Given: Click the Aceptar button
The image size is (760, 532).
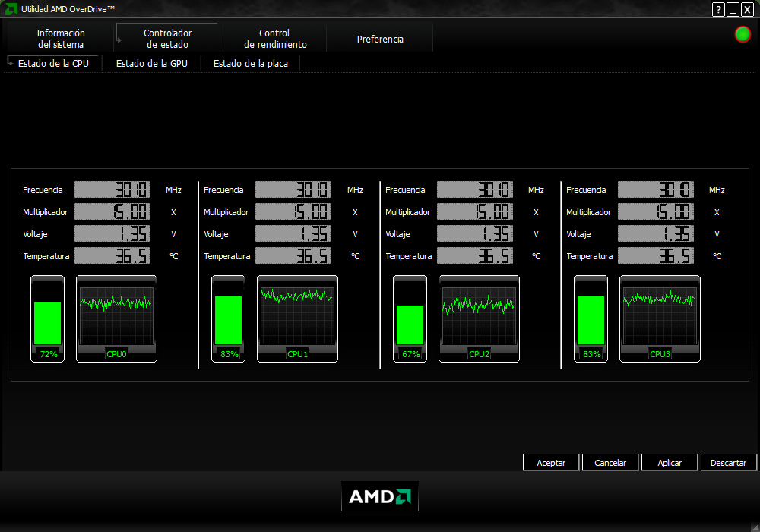Looking at the screenshot, I should [551, 463].
